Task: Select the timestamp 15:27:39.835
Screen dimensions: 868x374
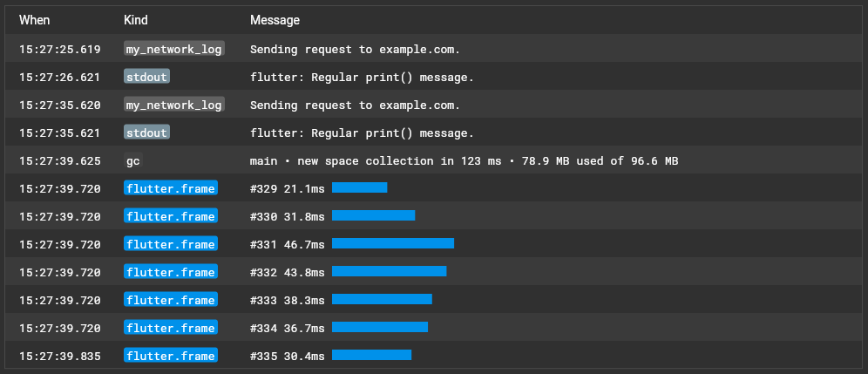Action: 60,356
